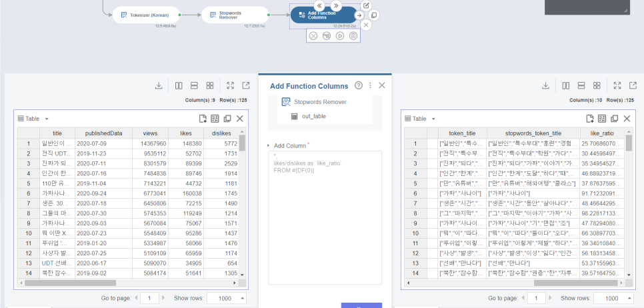This screenshot has height=308, width=644.
Task: Click the arrow connector on Add Function Columns
Action: [359, 15]
